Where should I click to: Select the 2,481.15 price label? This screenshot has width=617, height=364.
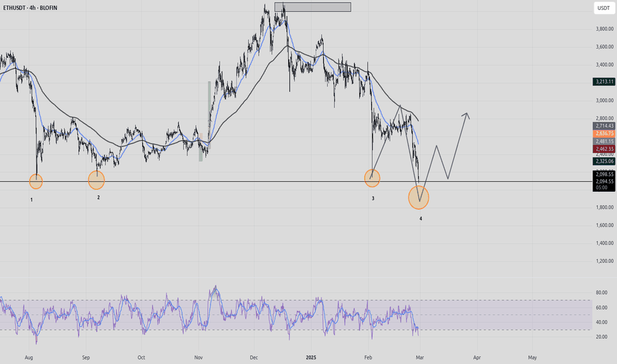604,141
